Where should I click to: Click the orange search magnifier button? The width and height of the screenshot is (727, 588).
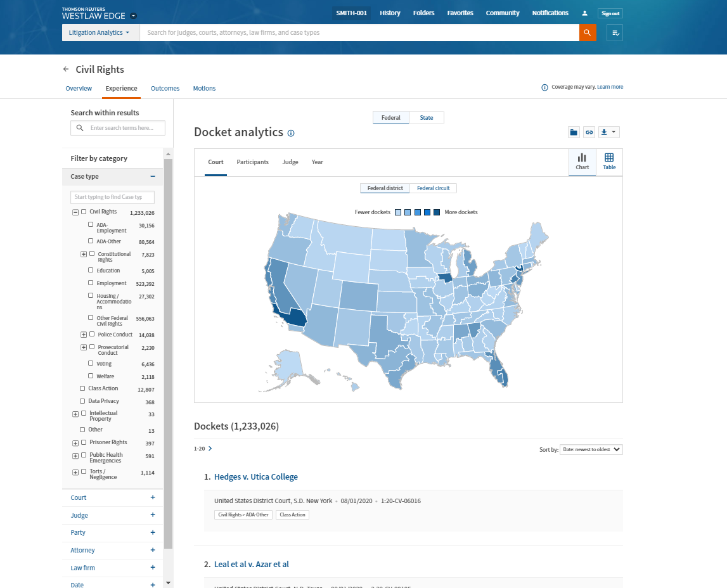(588, 33)
